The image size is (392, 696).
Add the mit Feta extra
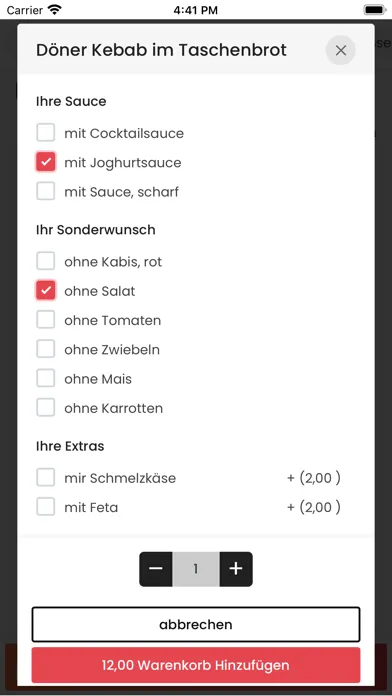pyautogui.click(x=46, y=507)
